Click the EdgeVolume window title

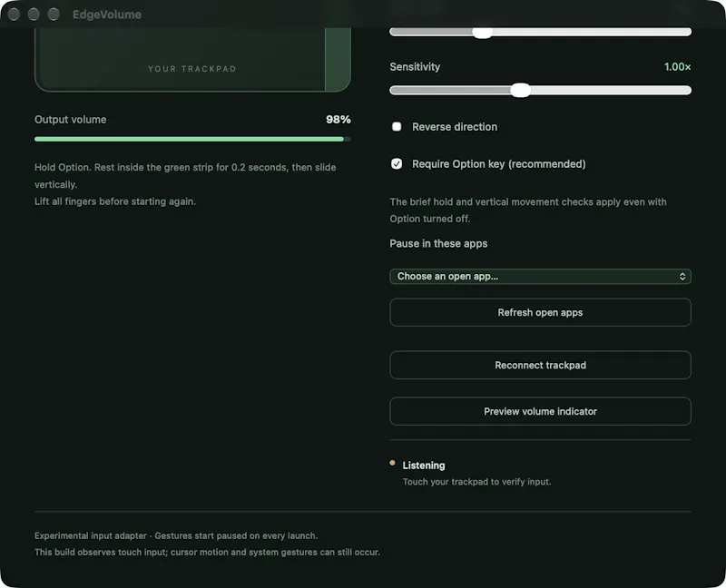(x=107, y=15)
